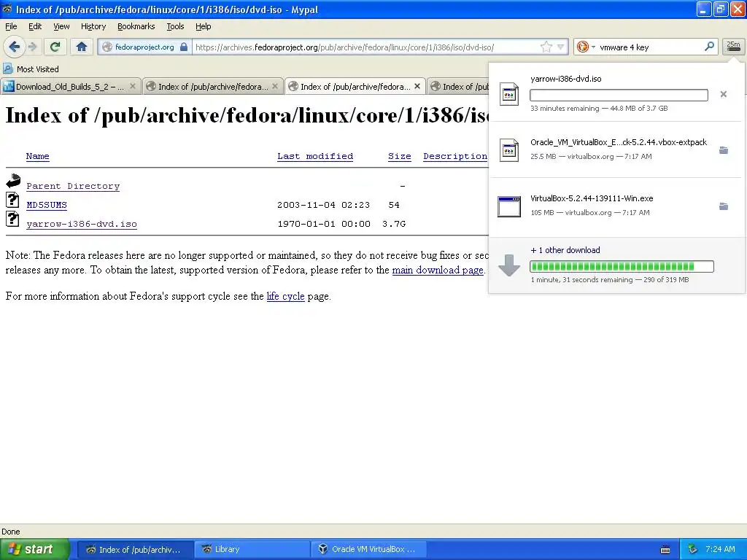Viewport: 747px width, 560px height.
Task: Click the magnifier search icon
Action: coord(709,47)
